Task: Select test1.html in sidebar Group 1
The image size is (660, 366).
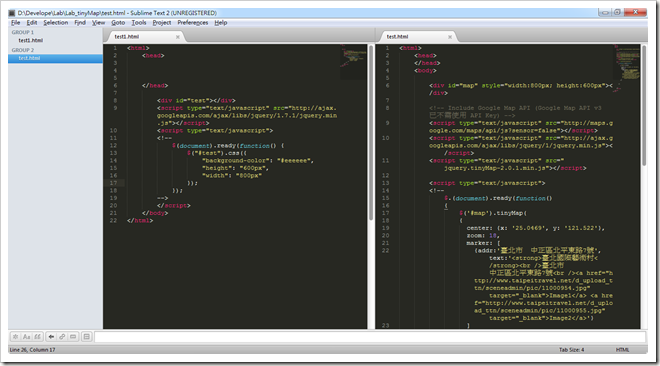Action: (31, 40)
